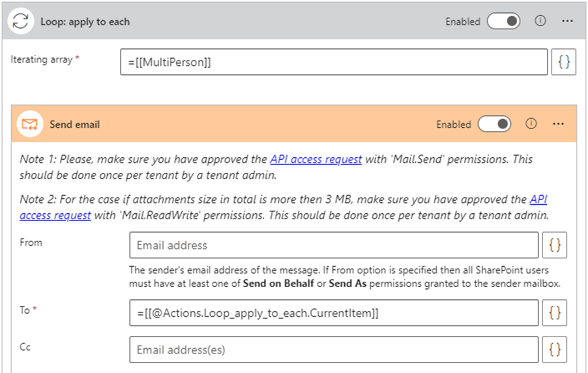Open more options menu for Loop
This screenshot has height=373, width=588.
click(567, 22)
